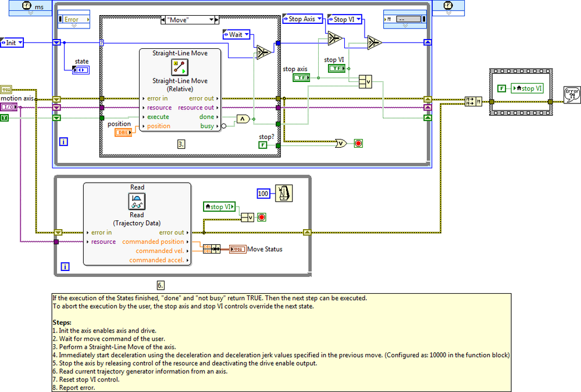Click the True constant at left edge

(x=5, y=118)
